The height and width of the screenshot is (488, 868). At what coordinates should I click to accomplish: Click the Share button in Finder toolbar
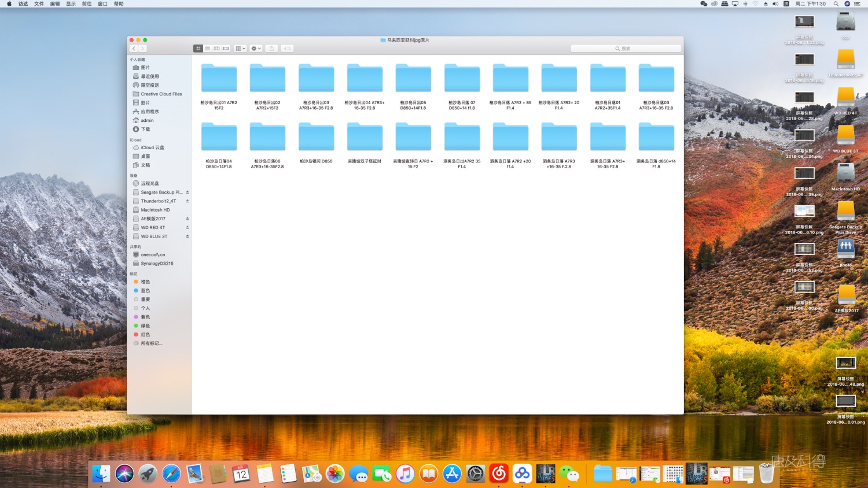pyautogui.click(x=271, y=49)
